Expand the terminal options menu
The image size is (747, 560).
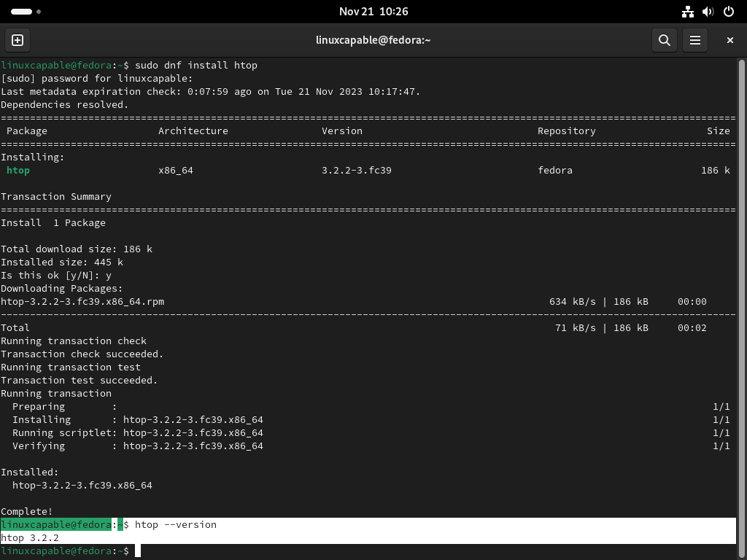click(694, 40)
